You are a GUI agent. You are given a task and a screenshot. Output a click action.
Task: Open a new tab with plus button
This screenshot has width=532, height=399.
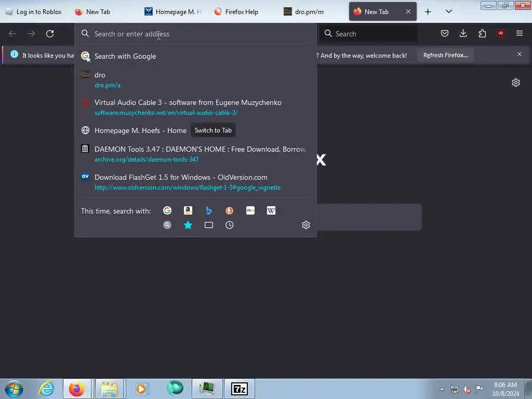point(428,11)
